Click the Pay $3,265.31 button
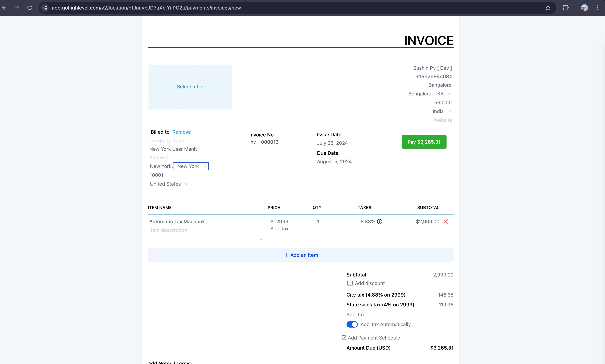605x364 pixels. 424,142
